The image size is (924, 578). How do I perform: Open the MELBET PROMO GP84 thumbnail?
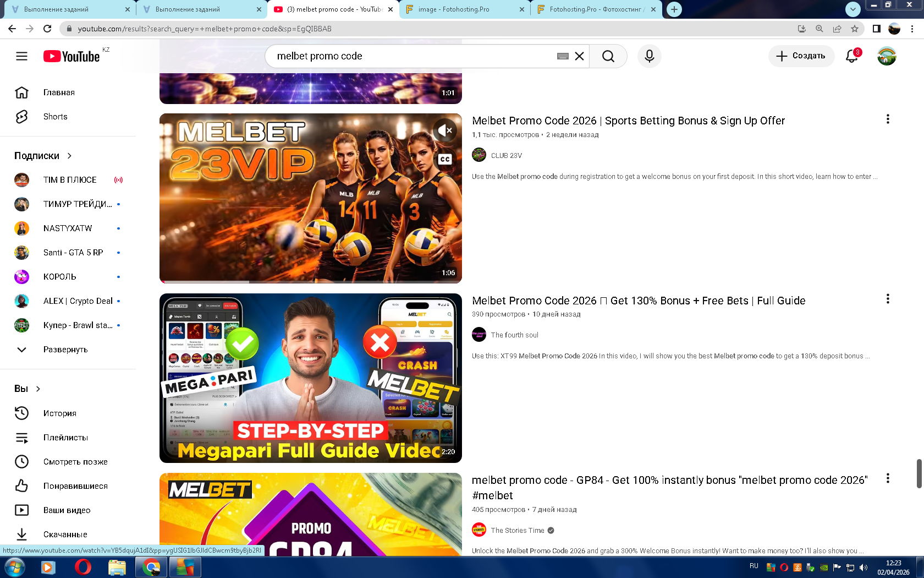click(311, 514)
